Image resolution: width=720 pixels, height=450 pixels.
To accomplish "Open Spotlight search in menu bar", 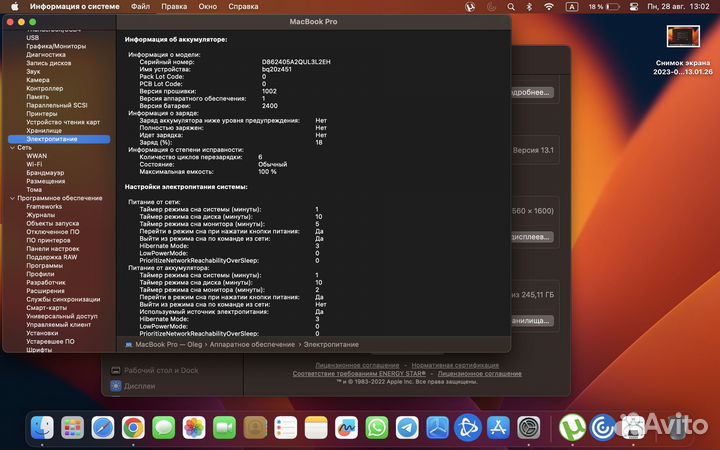I will [511, 7].
